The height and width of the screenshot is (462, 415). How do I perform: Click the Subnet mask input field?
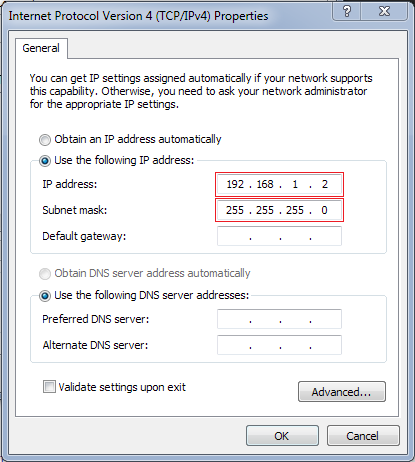[279, 210]
